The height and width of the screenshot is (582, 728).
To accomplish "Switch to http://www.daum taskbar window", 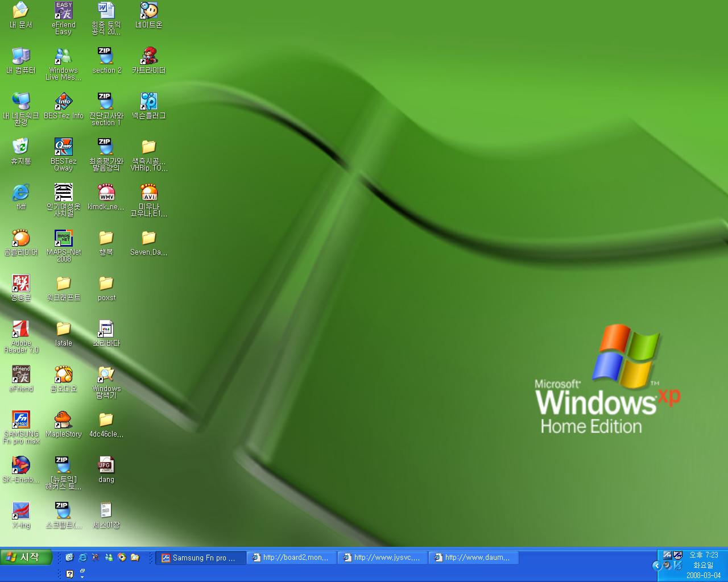I will click(474, 558).
